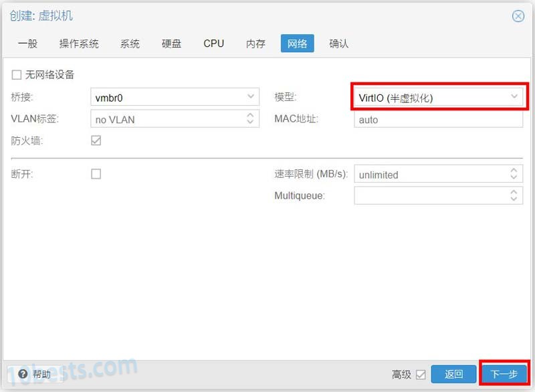Click the 下一步 next button

click(x=504, y=374)
